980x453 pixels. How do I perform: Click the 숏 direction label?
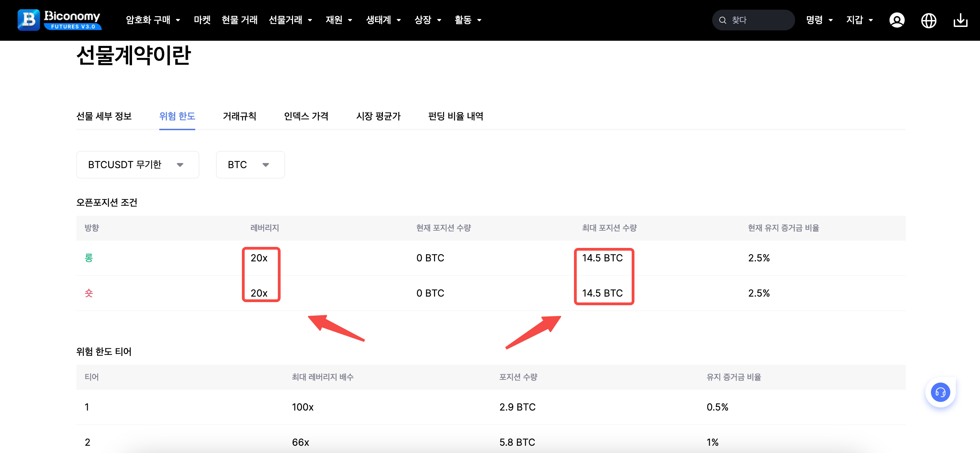tap(89, 293)
